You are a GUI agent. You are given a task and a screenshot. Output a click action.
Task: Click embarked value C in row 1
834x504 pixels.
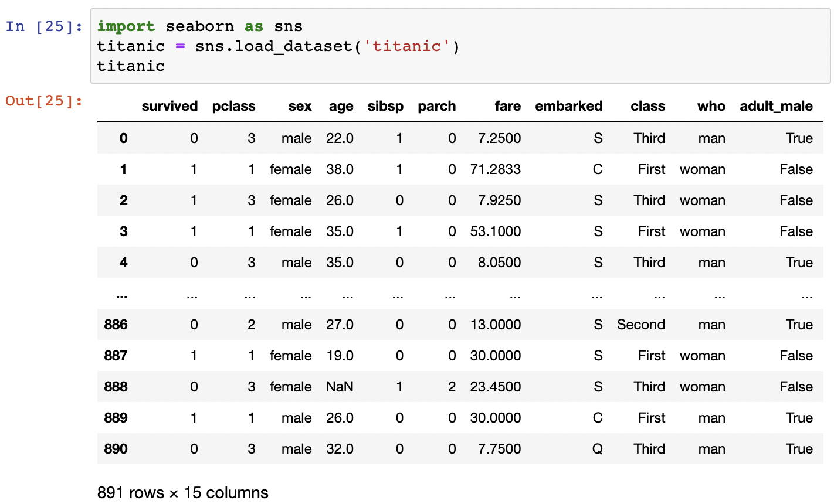pos(598,169)
